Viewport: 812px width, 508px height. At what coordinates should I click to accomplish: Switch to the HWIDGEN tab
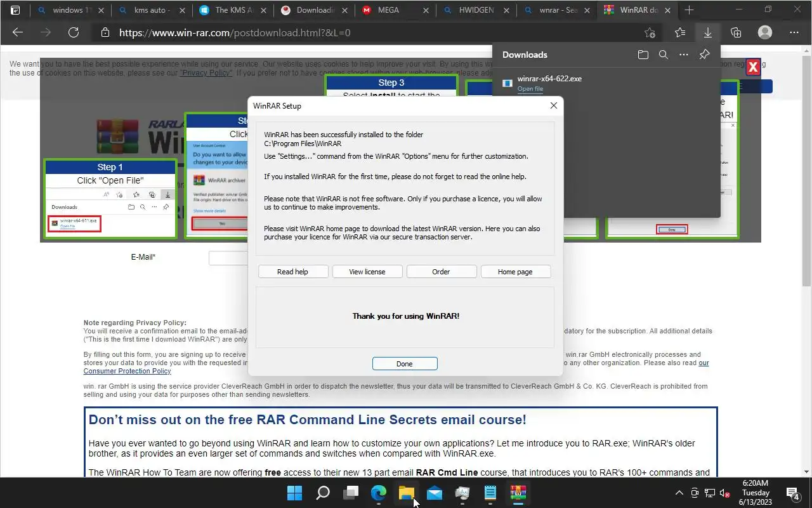[x=476, y=10]
